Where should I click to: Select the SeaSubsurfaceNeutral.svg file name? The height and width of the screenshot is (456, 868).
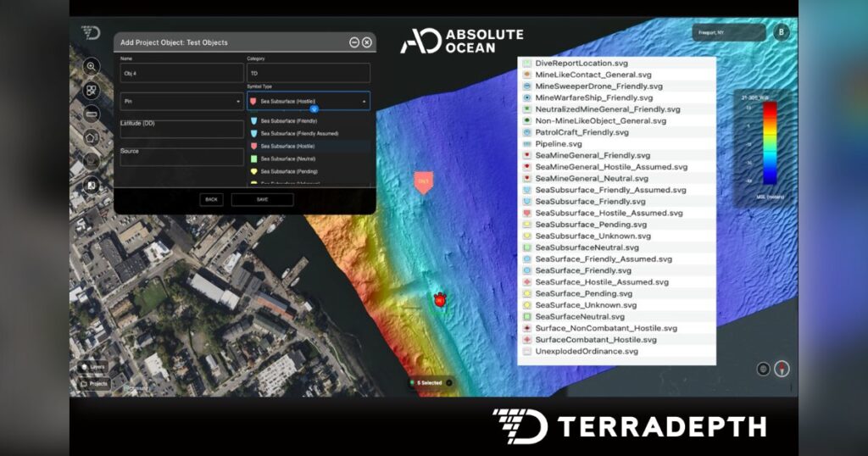(x=587, y=247)
